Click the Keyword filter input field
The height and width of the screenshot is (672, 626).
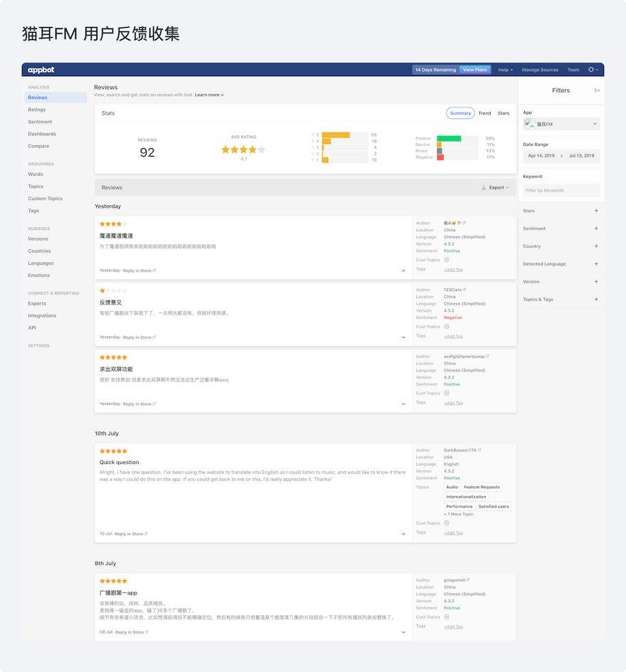coord(561,190)
